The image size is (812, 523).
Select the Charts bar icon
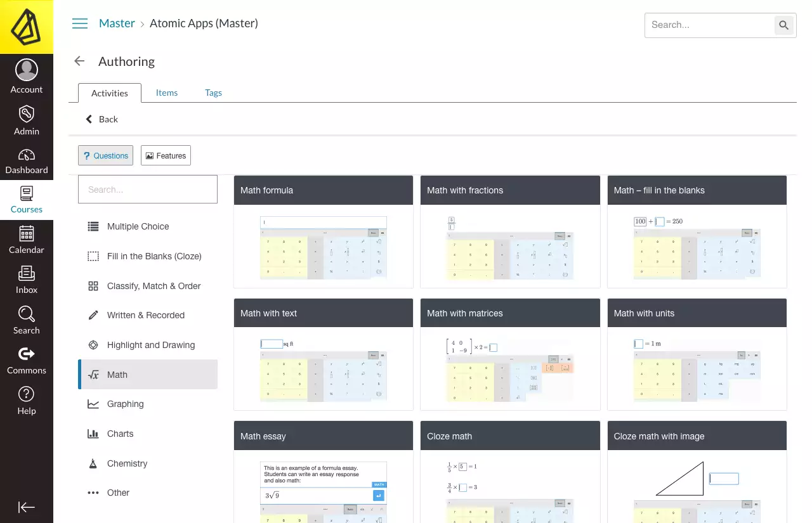[93, 434]
